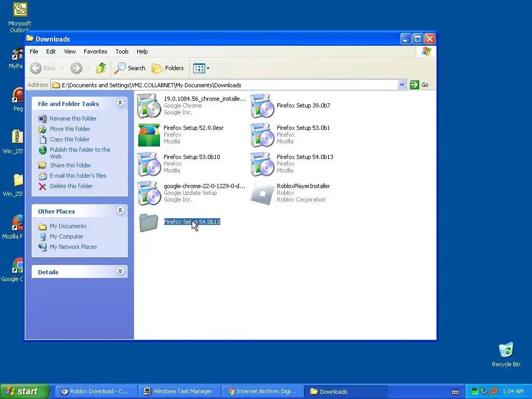Click the Back navigation arrow icon
532x399 pixels.
(x=36, y=68)
